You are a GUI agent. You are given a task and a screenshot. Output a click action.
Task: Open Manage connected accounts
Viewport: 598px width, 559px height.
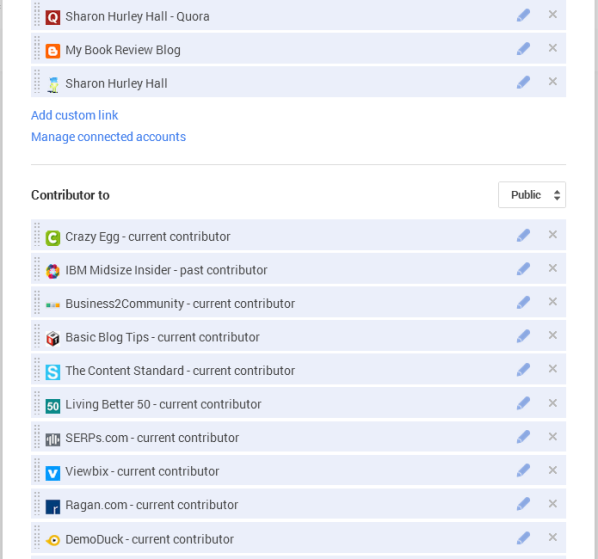tap(108, 137)
